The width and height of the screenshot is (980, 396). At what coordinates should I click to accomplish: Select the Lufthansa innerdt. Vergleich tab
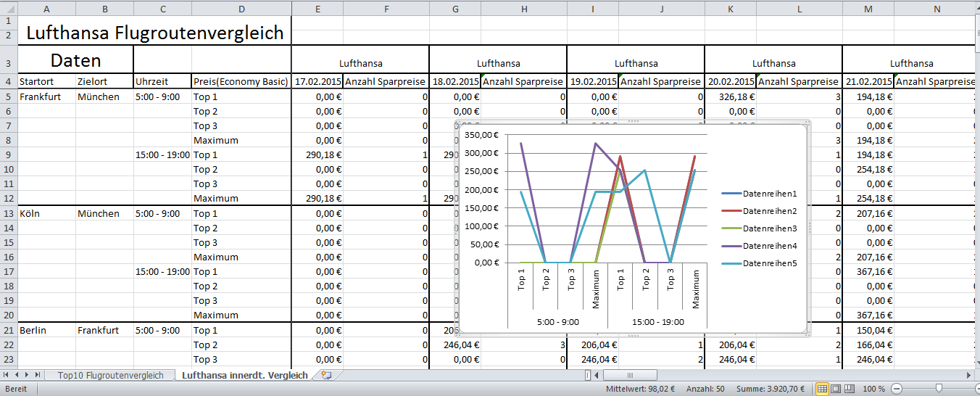point(245,375)
